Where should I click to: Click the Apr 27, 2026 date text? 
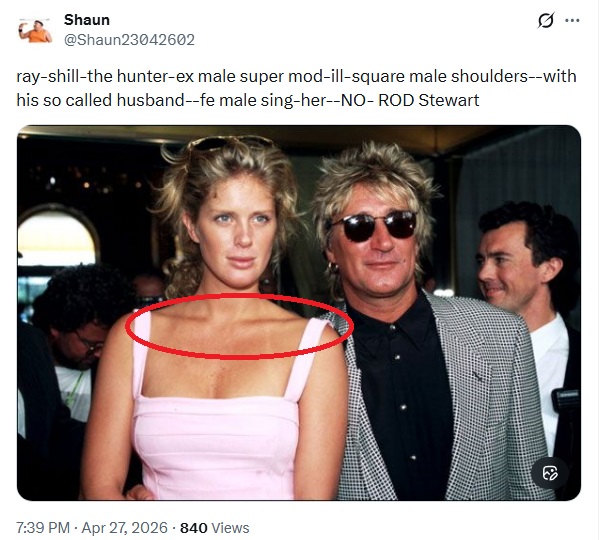[x=125, y=528]
